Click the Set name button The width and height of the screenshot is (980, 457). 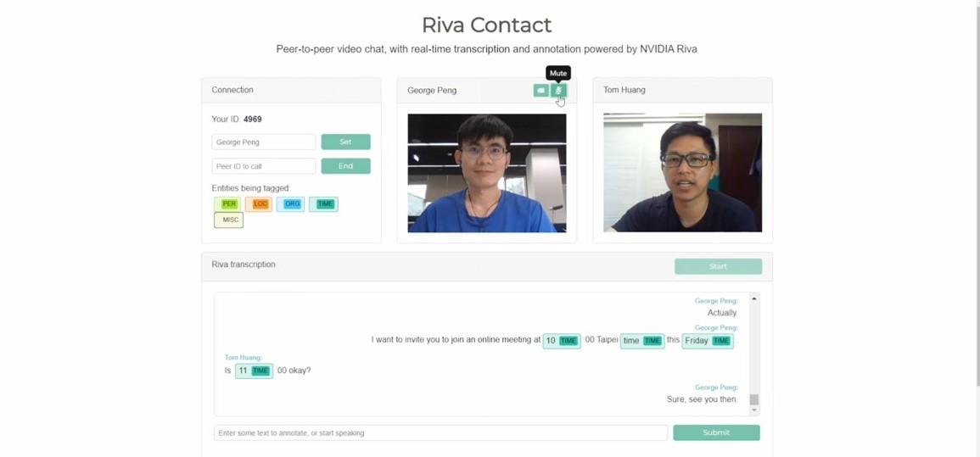tap(345, 142)
